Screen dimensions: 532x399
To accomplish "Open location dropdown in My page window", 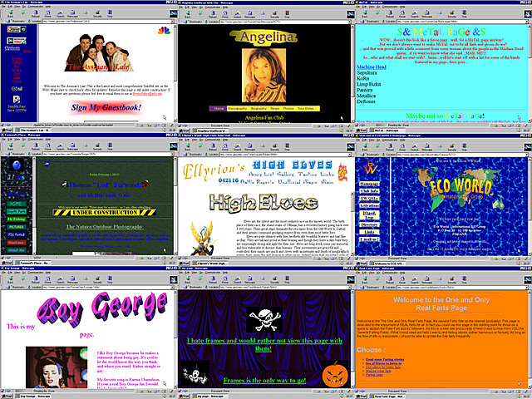I will 349,288.
